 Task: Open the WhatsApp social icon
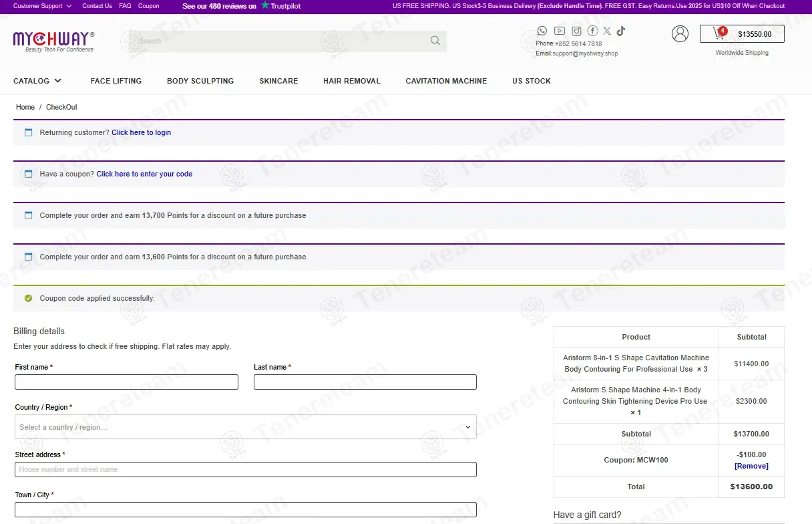(542, 31)
